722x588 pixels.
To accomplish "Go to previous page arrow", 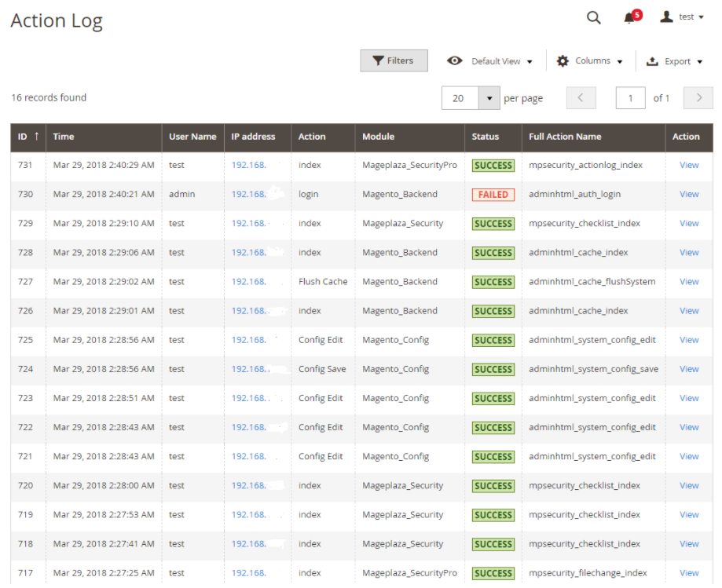I will tap(581, 97).
